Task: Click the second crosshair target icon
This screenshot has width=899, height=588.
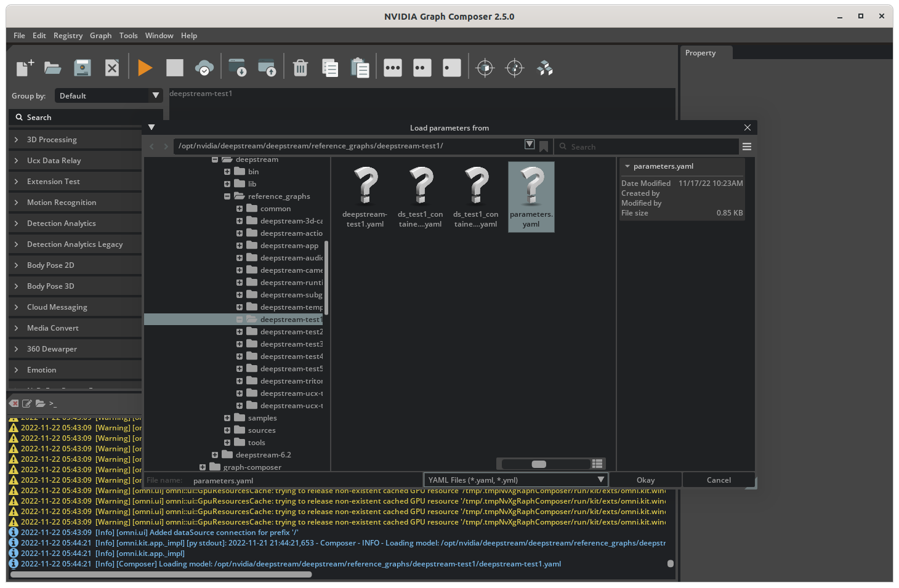Action: [x=515, y=68]
